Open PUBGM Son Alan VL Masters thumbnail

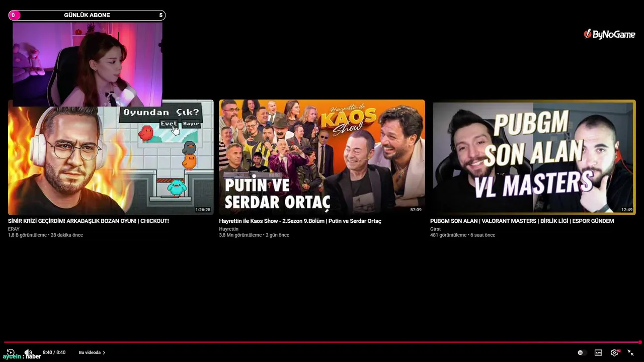[x=533, y=157]
